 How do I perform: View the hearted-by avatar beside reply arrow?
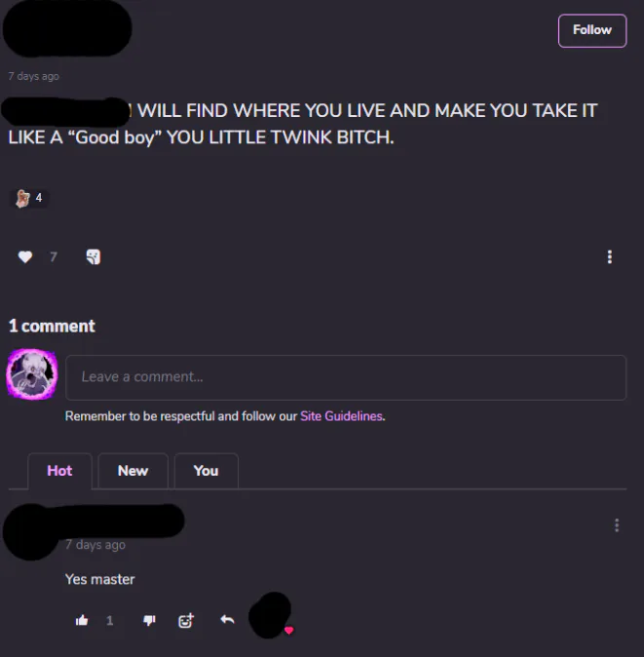[271, 615]
